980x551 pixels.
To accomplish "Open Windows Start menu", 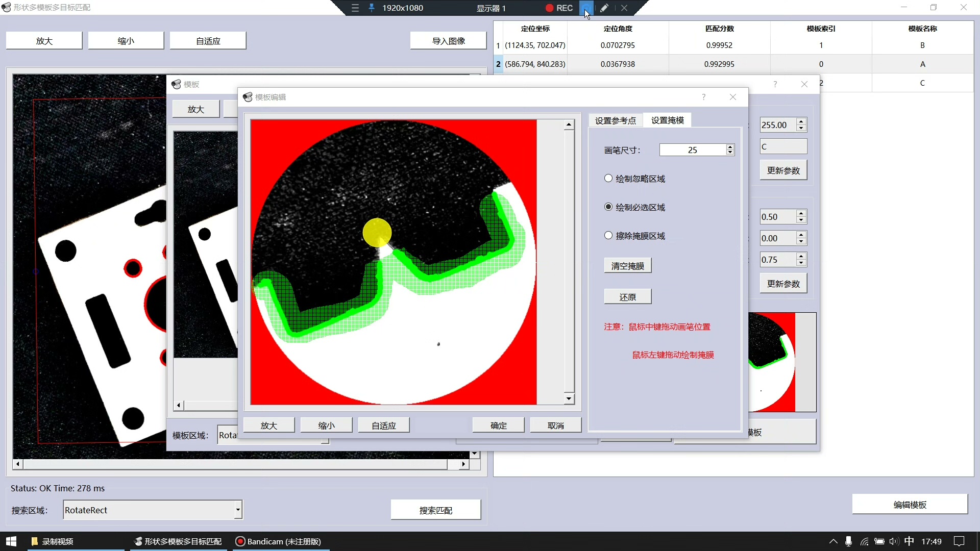I will pyautogui.click(x=11, y=541).
